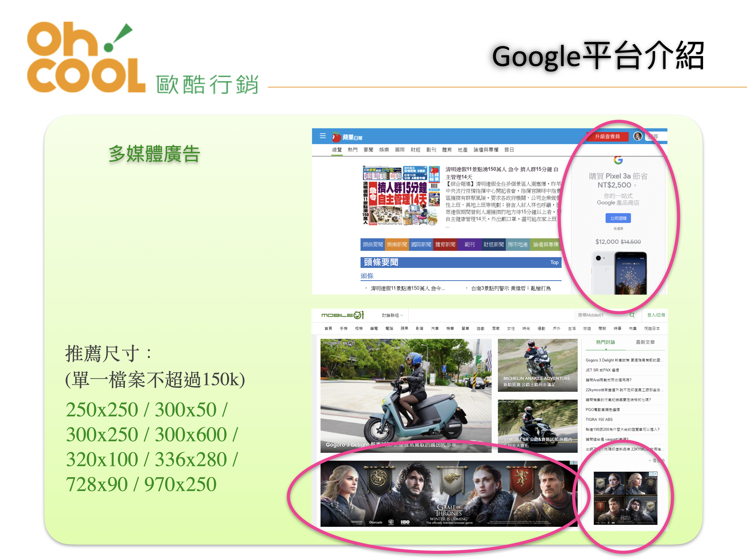This screenshot has height=560, width=747.
Task: Open the 娛樂 menu item on Apple Daily
Action: tap(384, 150)
